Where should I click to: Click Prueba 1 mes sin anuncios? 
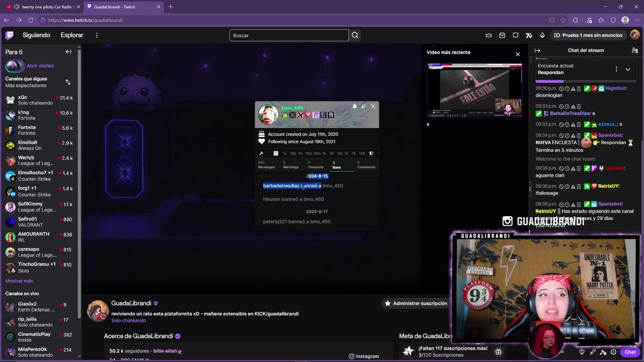coord(588,35)
